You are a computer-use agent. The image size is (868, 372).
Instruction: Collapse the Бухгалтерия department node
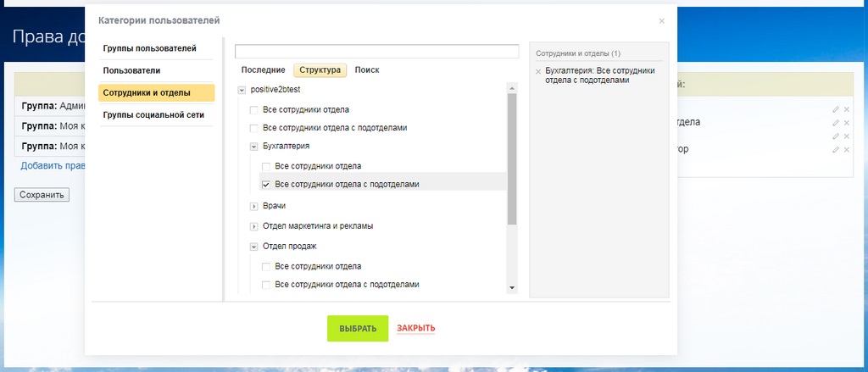pyautogui.click(x=254, y=147)
